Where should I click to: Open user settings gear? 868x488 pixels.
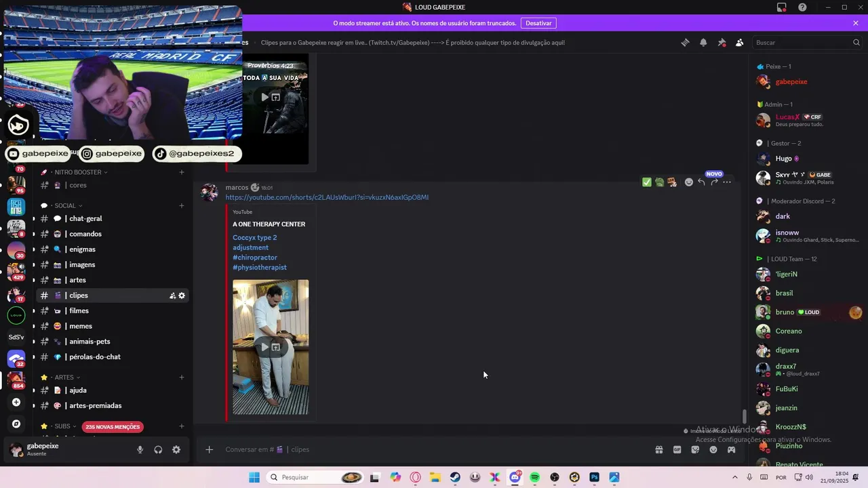176,449
